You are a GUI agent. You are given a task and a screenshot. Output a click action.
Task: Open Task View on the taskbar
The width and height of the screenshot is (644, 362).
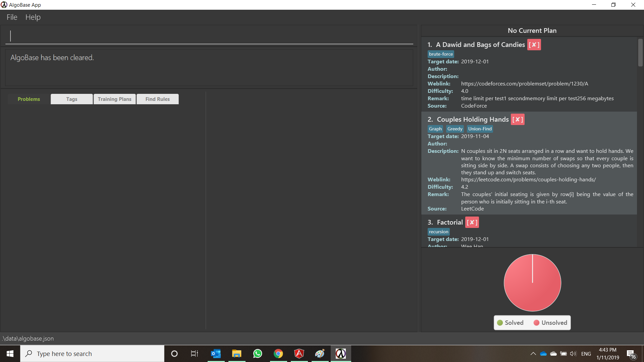pyautogui.click(x=195, y=354)
